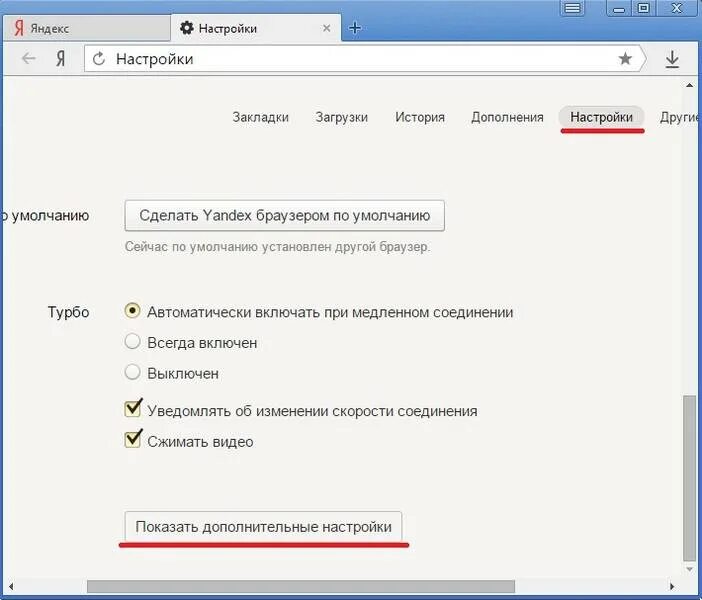702x600 pixels.
Task: Open Yandex home via the Я icon
Action: click(x=60, y=59)
